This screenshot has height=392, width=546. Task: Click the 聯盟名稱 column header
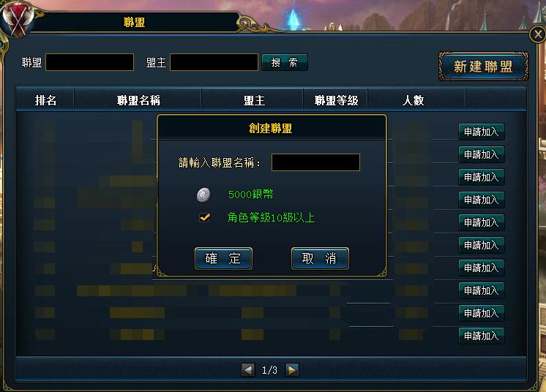point(138,100)
